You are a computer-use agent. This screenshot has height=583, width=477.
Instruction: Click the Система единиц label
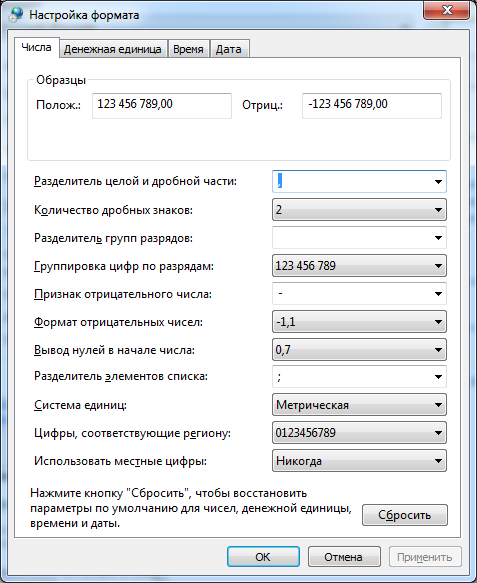(80, 405)
